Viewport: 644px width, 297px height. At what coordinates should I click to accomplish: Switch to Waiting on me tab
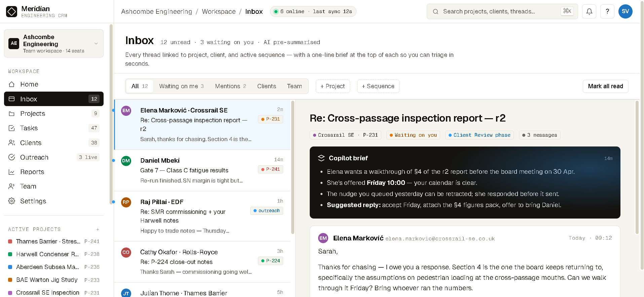(x=182, y=86)
